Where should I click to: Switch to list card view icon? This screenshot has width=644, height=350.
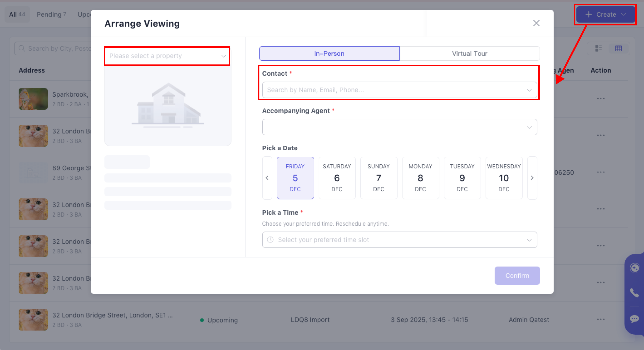pyautogui.click(x=598, y=48)
